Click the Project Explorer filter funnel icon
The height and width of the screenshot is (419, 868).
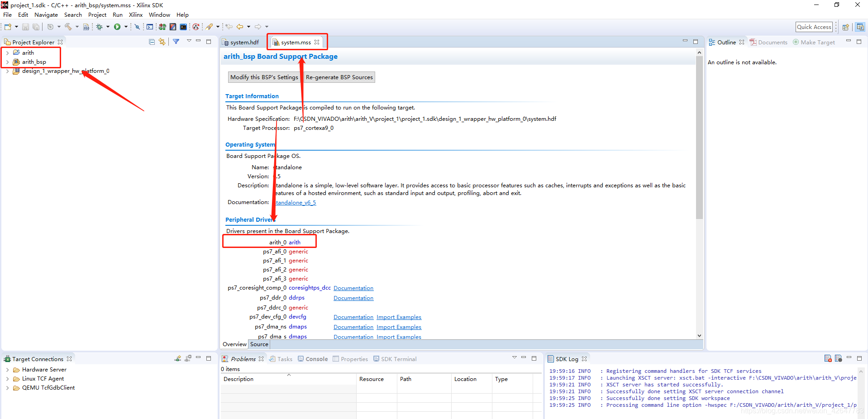176,42
